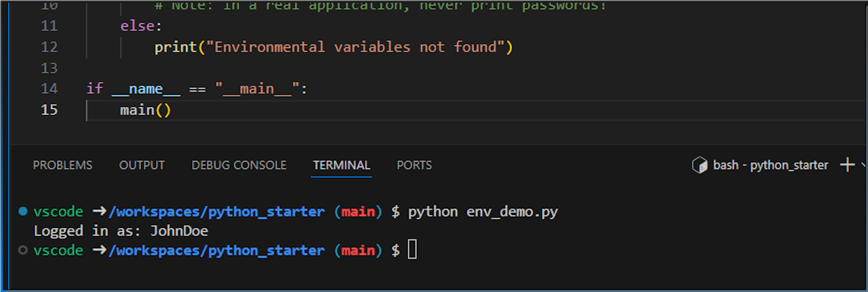Click line number 15 in the gutter

point(49,110)
